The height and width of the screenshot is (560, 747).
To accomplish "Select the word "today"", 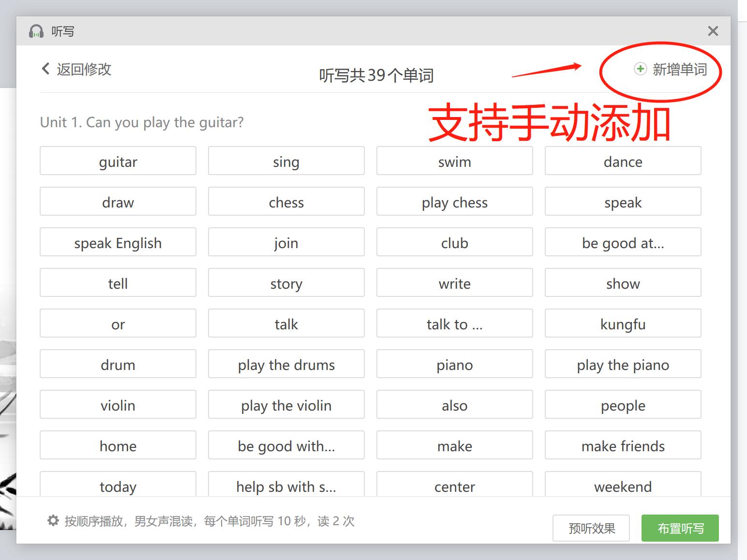I will (118, 484).
